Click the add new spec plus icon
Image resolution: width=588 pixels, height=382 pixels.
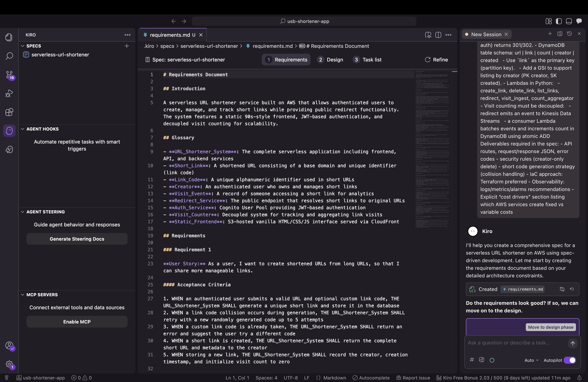coord(127,46)
